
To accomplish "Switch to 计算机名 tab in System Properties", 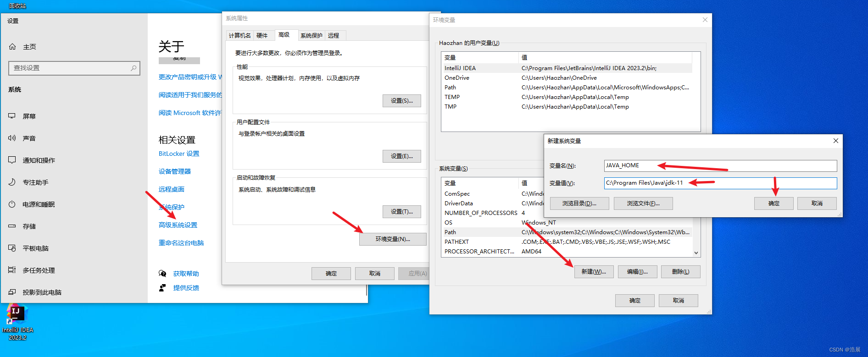I will (x=239, y=35).
